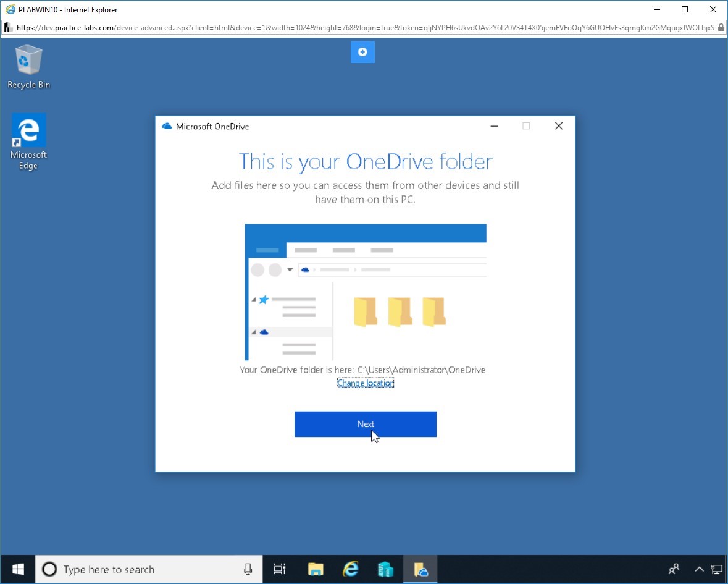The image size is (728, 584).
Task: Open the People icon in system tray
Action: (x=674, y=569)
